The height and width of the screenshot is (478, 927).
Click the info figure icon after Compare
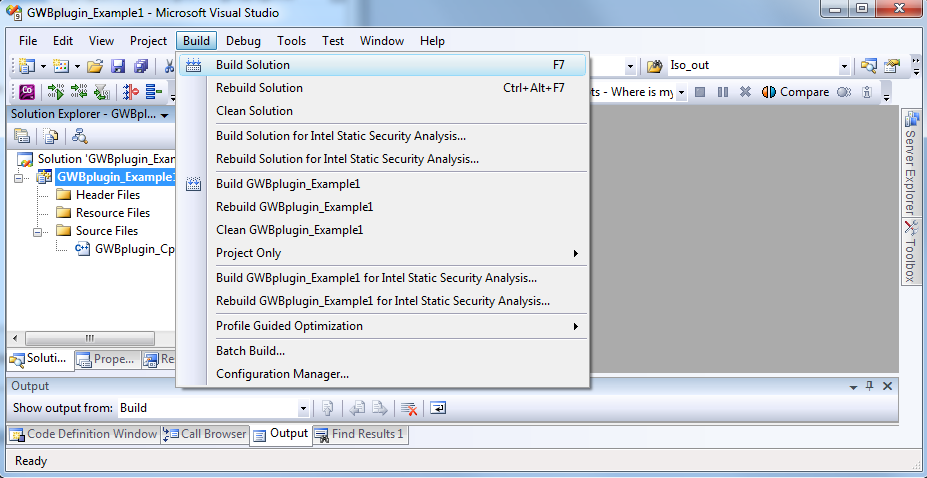tap(867, 92)
